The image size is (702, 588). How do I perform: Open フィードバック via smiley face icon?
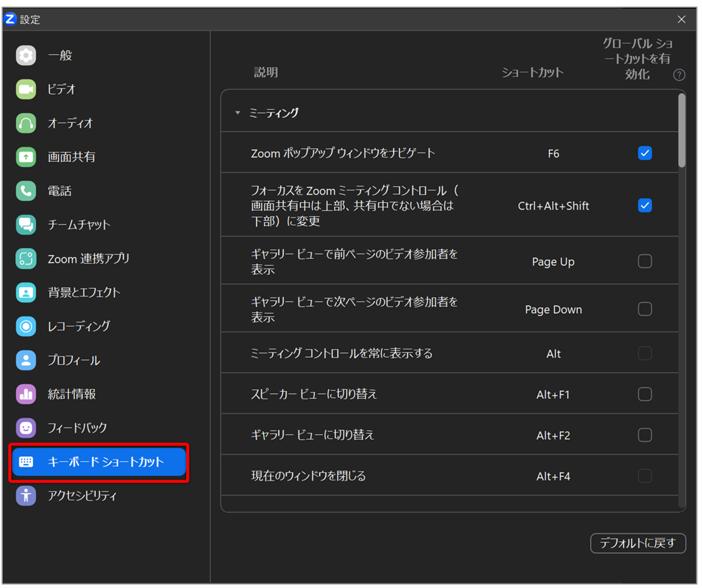point(26,428)
